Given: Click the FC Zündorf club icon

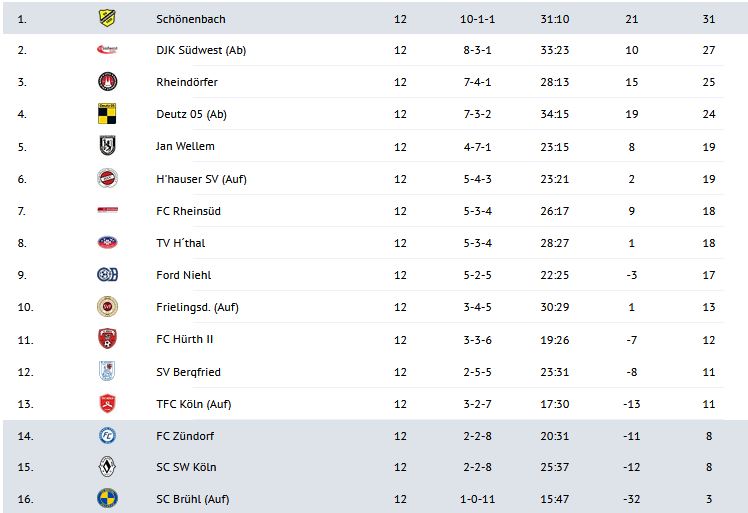Looking at the screenshot, I should [x=107, y=436].
